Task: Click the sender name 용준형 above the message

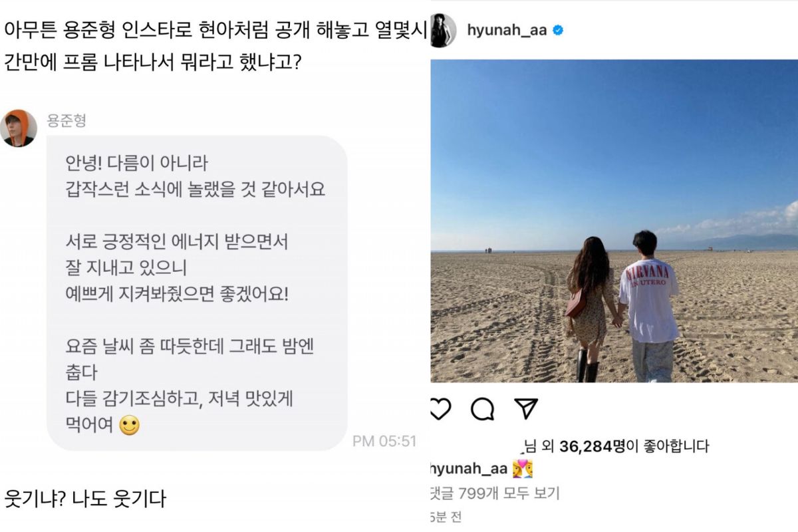Action: (66, 120)
